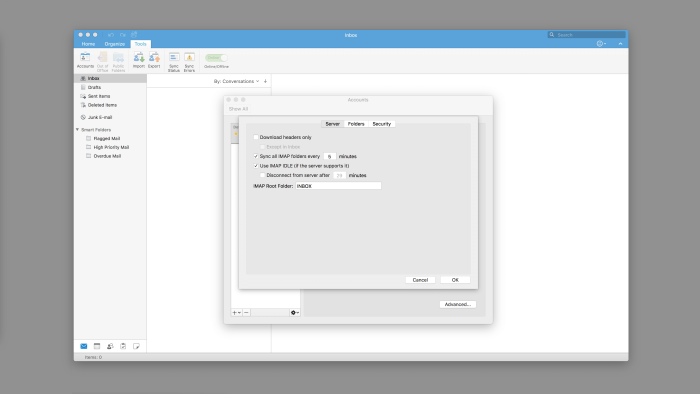Click the redo arrow in title bar
Image resolution: width=700 pixels, height=394 pixels.
point(122,35)
